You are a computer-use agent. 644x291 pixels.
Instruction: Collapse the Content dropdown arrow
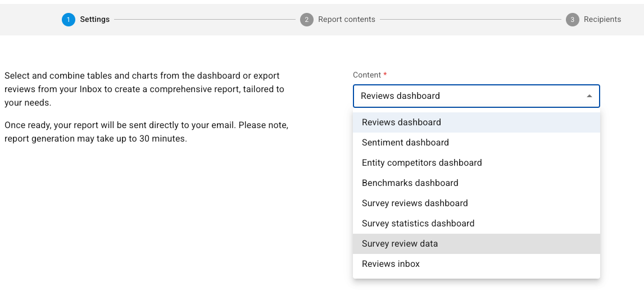(x=589, y=96)
